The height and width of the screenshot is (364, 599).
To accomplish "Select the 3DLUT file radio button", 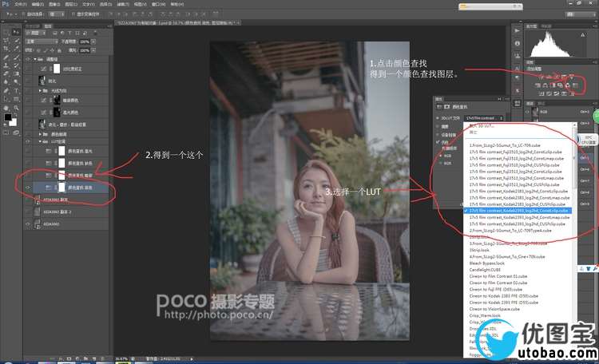I will click(439, 118).
